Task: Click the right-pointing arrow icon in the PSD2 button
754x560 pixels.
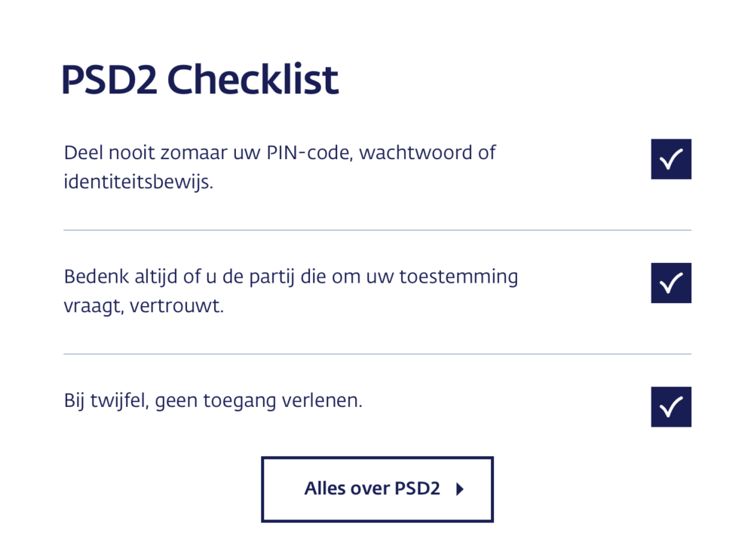Action: coord(460,489)
